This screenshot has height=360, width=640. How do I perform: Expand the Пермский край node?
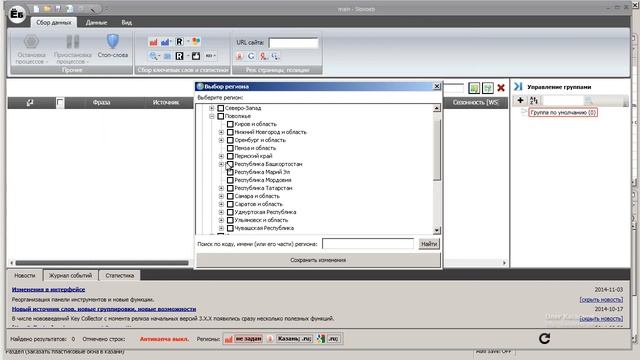(221, 156)
